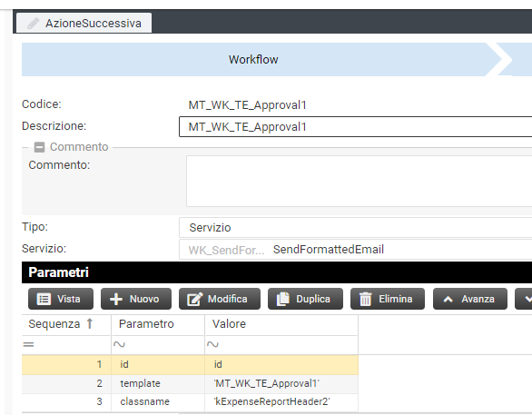
Task: Click the Descrizione text field
Action: tap(355, 127)
